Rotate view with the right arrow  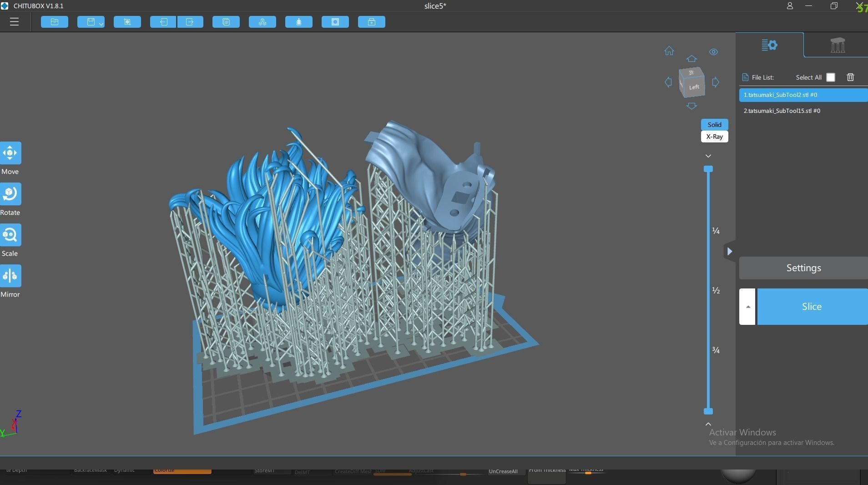coord(716,82)
